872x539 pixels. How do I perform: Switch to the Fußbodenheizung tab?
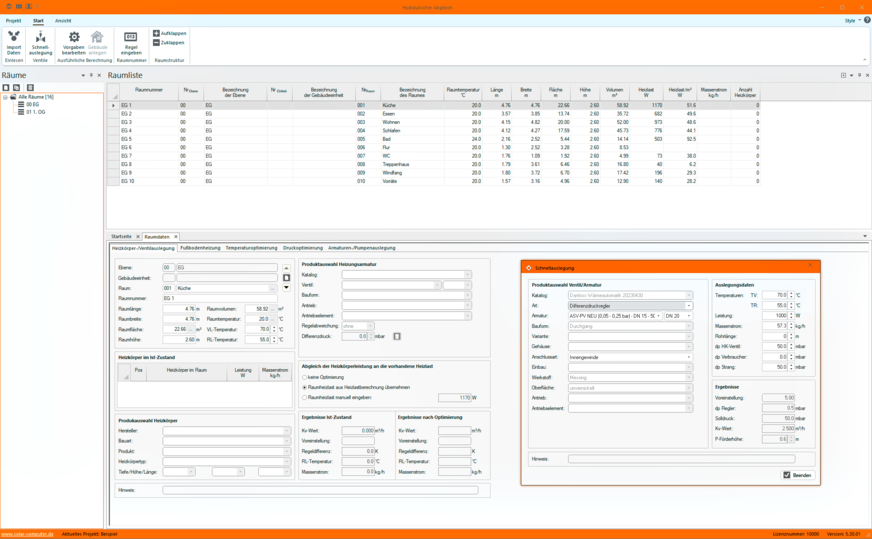point(201,248)
